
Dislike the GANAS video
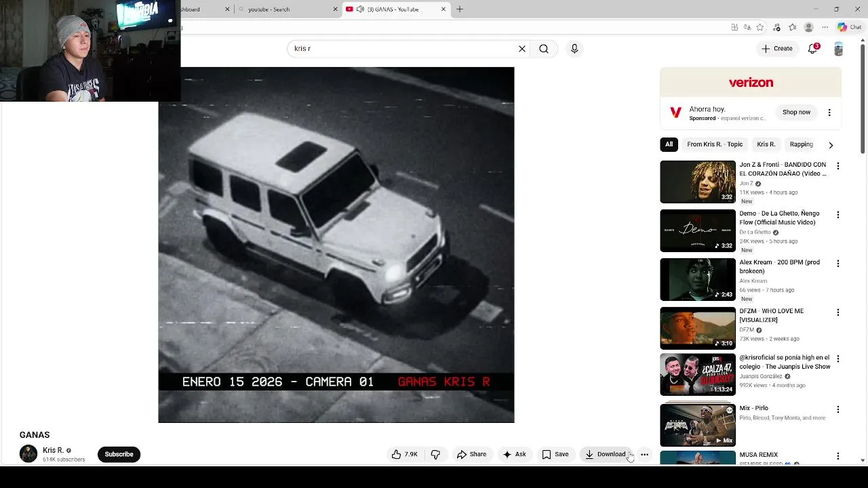[x=435, y=454]
